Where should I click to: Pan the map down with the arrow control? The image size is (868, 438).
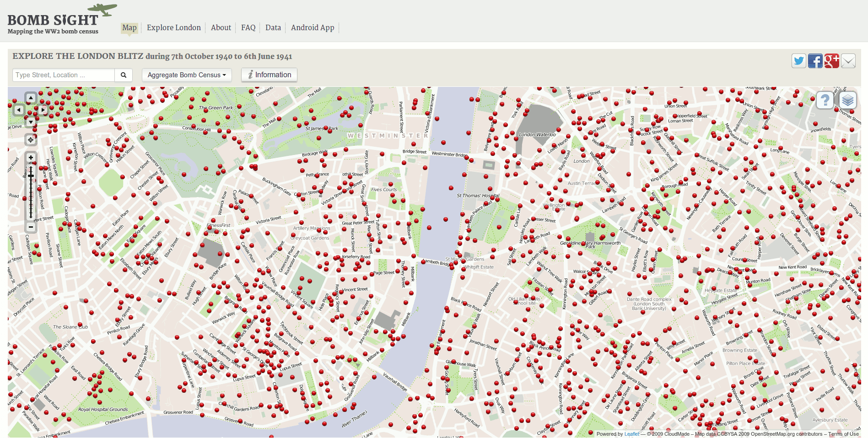31,122
